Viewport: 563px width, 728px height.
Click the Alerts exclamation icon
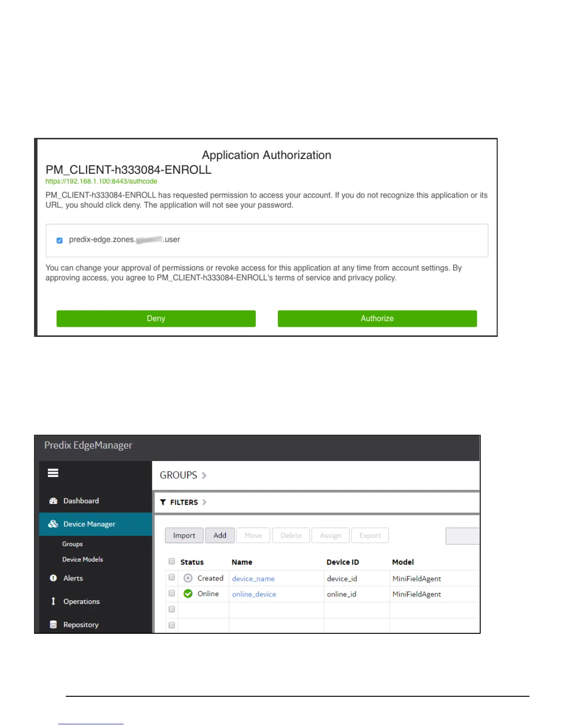53,578
